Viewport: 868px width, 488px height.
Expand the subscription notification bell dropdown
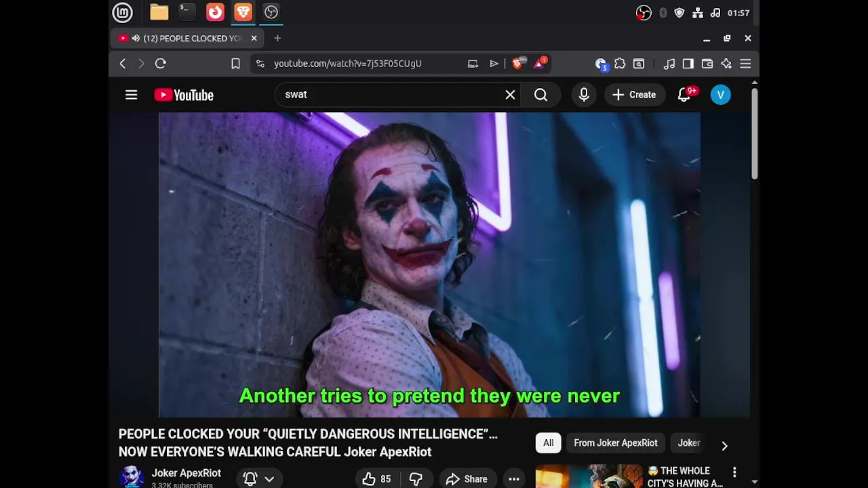[x=258, y=479]
